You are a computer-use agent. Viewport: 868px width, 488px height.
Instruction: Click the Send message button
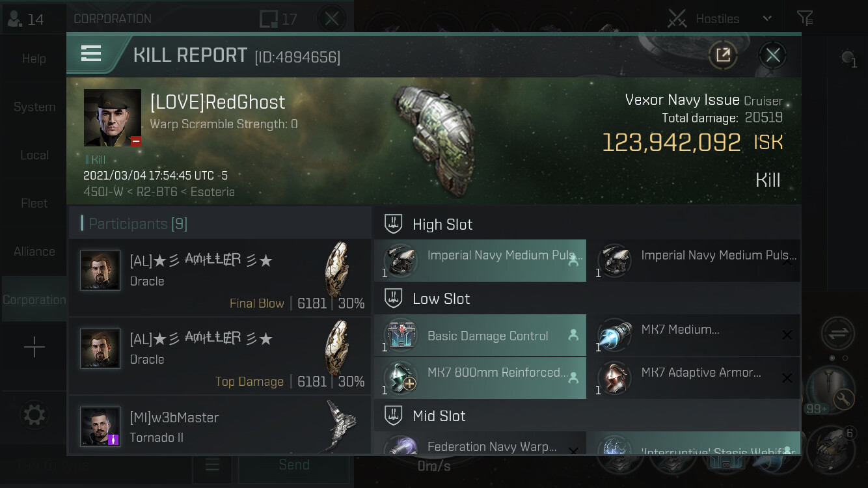[x=294, y=465]
